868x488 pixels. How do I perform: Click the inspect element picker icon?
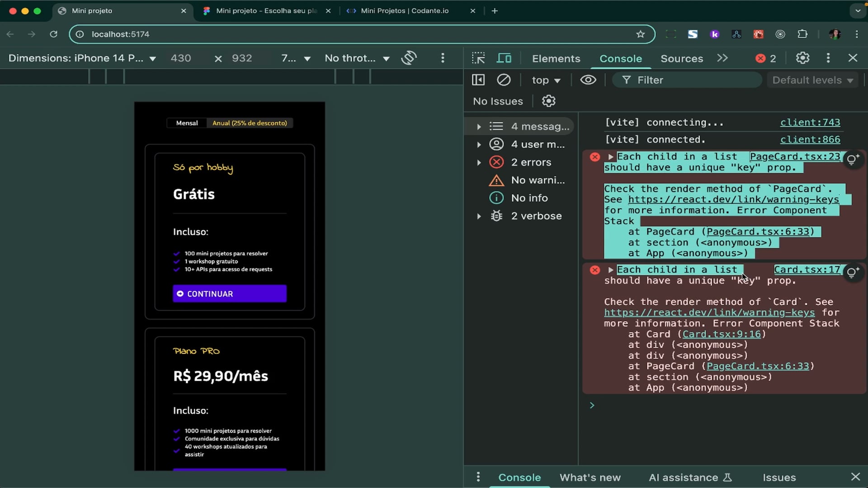tap(478, 58)
